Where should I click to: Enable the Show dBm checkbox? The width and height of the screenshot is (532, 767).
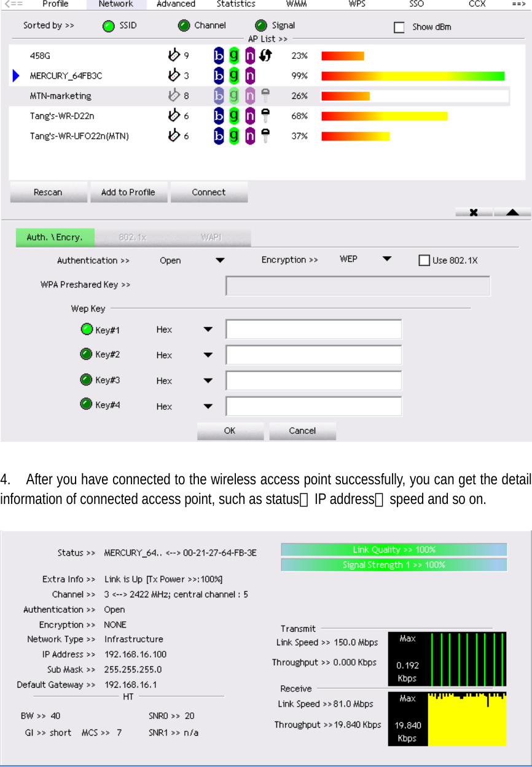(x=399, y=27)
